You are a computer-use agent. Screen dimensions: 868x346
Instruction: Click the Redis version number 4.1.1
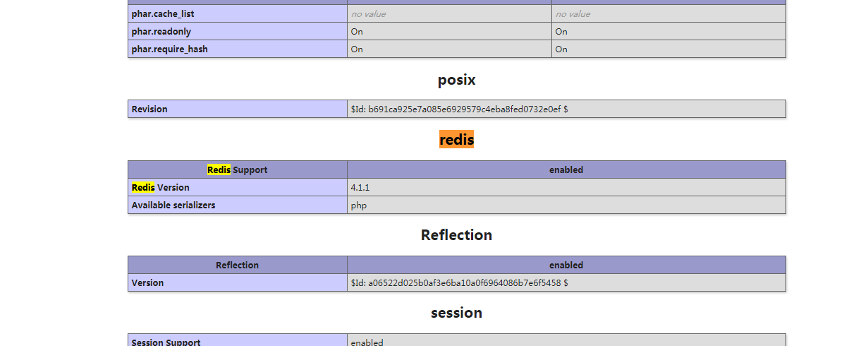[360, 187]
